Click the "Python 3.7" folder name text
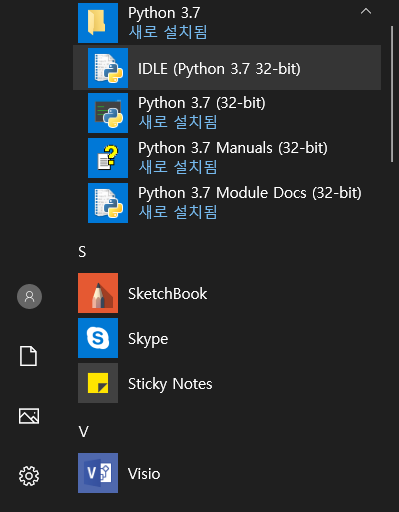 pos(164,13)
